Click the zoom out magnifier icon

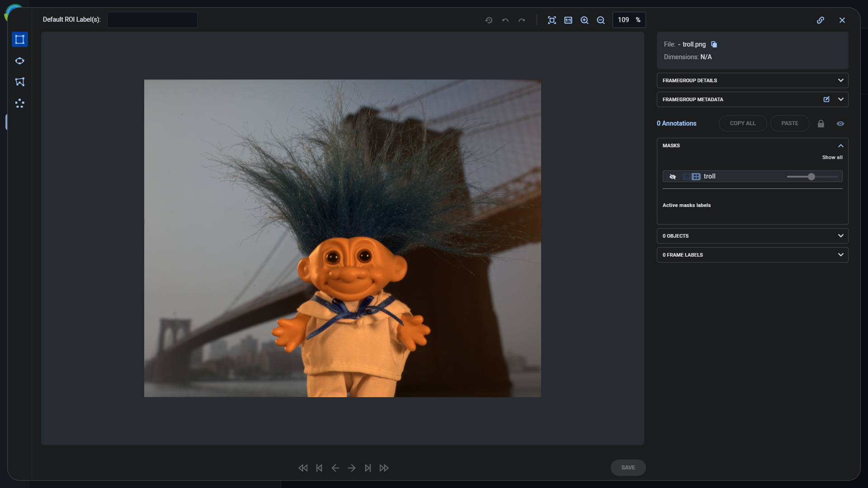(x=601, y=20)
